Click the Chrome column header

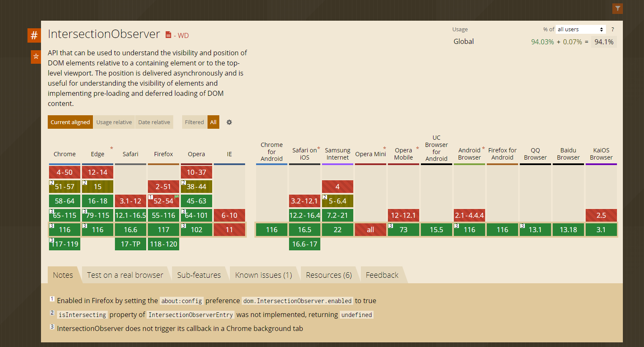[65, 154]
